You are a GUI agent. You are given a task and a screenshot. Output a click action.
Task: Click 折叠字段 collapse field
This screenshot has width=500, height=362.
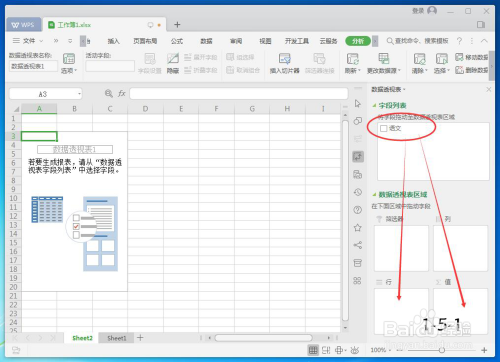click(201, 70)
